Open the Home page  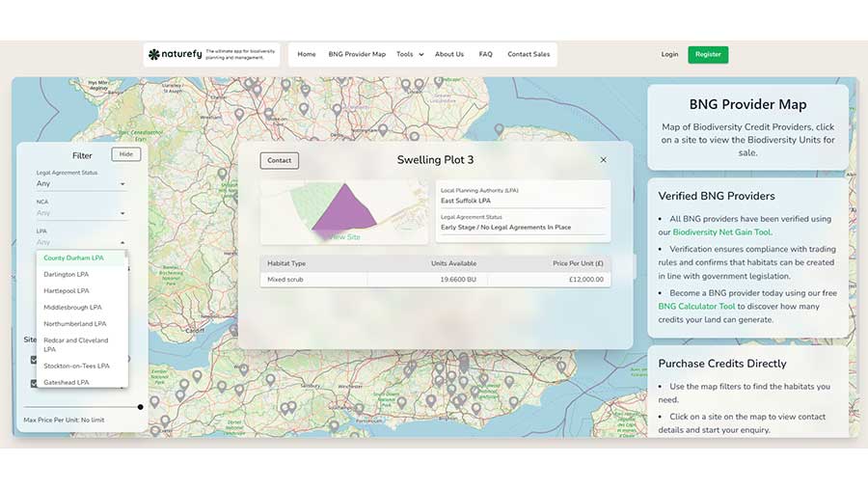coord(306,54)
